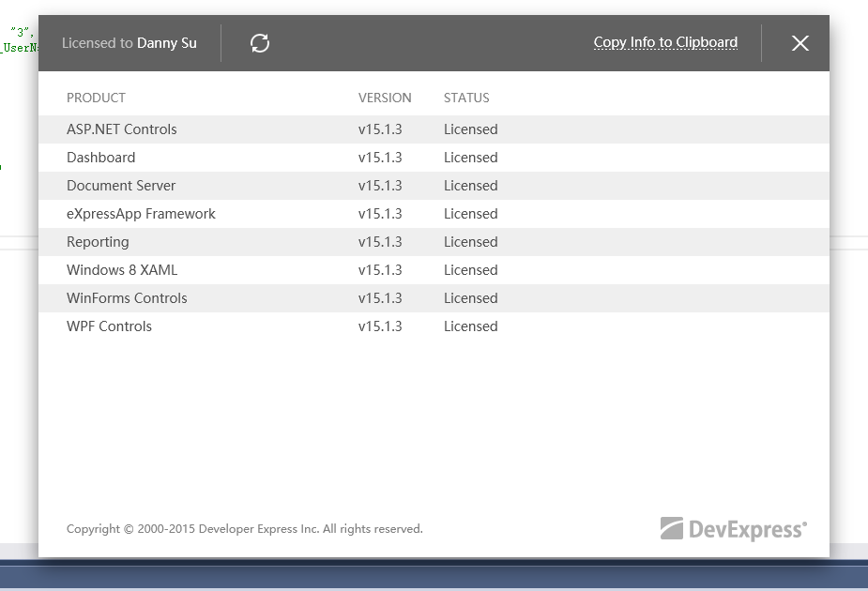Click the copyright Developer Express text
Viewport: 868px width, 591px height.
point(244,529)
